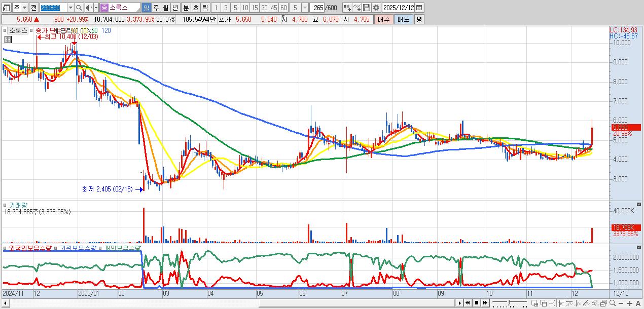The width and height of the screenshot is (644, 309).
Task: Open the custom interval dropdown arrow
Action: (305, 8)
